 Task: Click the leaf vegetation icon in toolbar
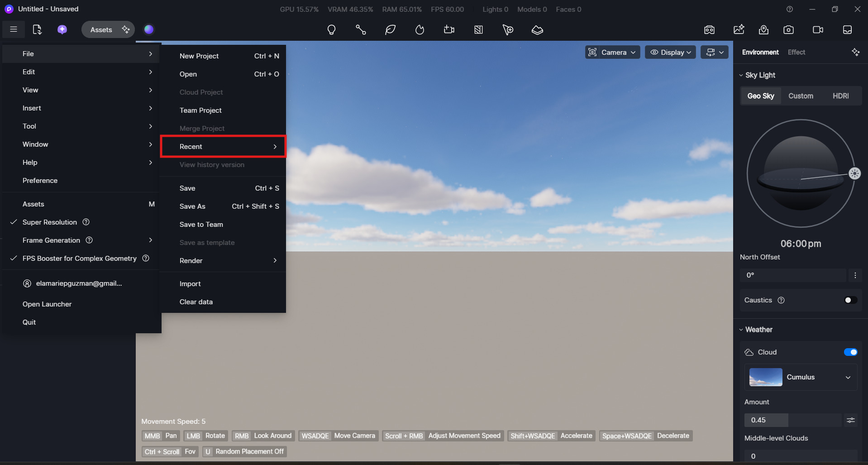[390, 30]
